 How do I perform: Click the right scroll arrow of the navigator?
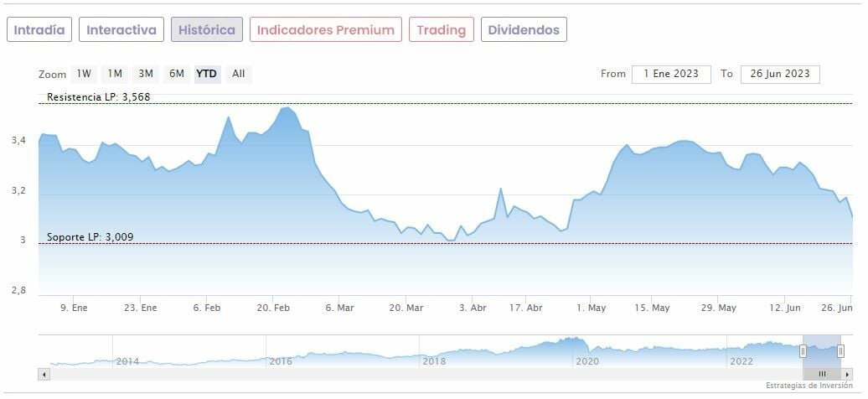tap(847, 373)
